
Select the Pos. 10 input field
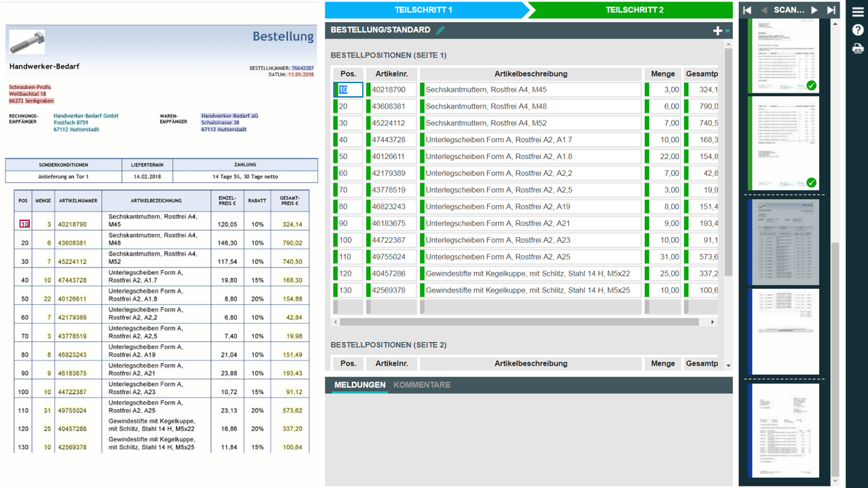pyautogui.click(x=349, y=88)
